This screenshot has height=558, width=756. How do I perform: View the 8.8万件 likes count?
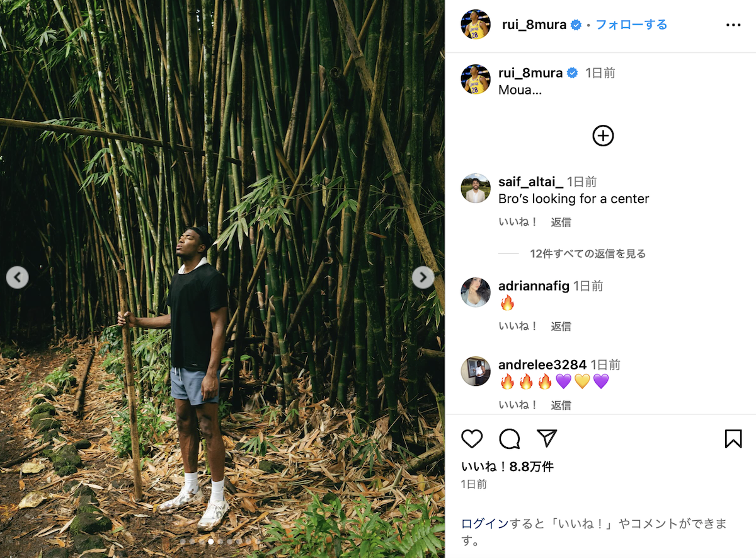[507, 467]
